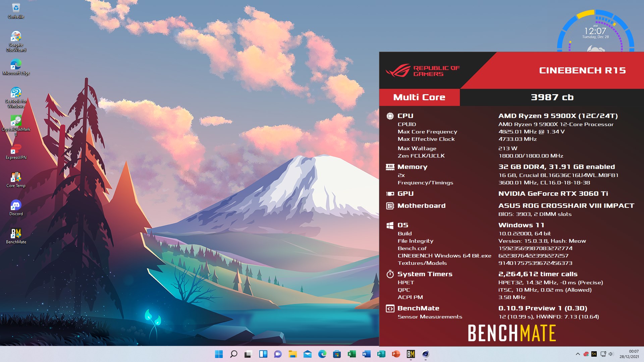
Task: Click CPU chip icon in result panel
Action: [x=390, y=116]
